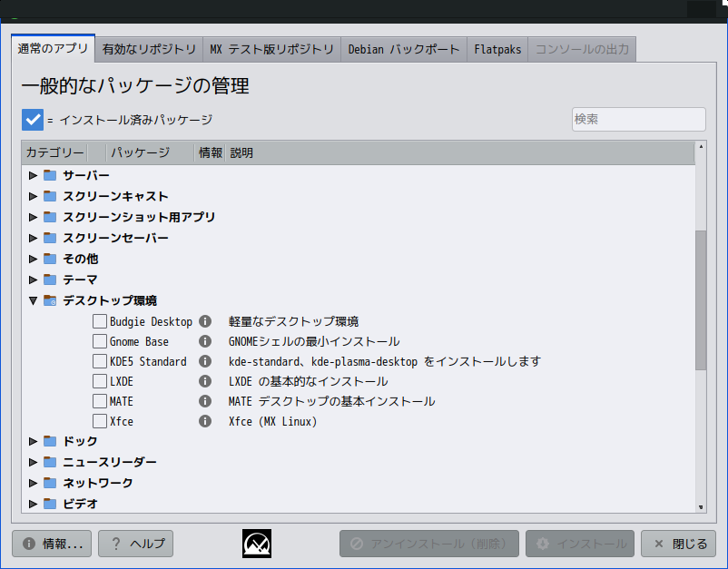728x569 pixels.
Task: Expand the スクリーンキャスト category arrow
Action: pos(33,196)
